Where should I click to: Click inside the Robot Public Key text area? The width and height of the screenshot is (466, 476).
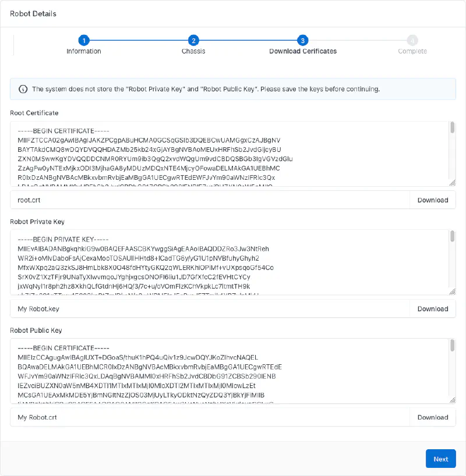pos(227,371)
